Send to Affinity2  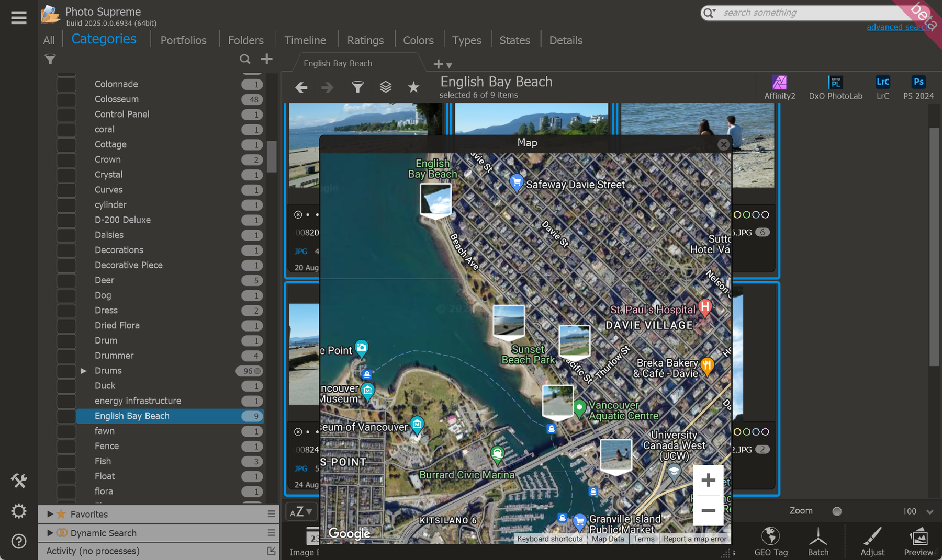780,87
